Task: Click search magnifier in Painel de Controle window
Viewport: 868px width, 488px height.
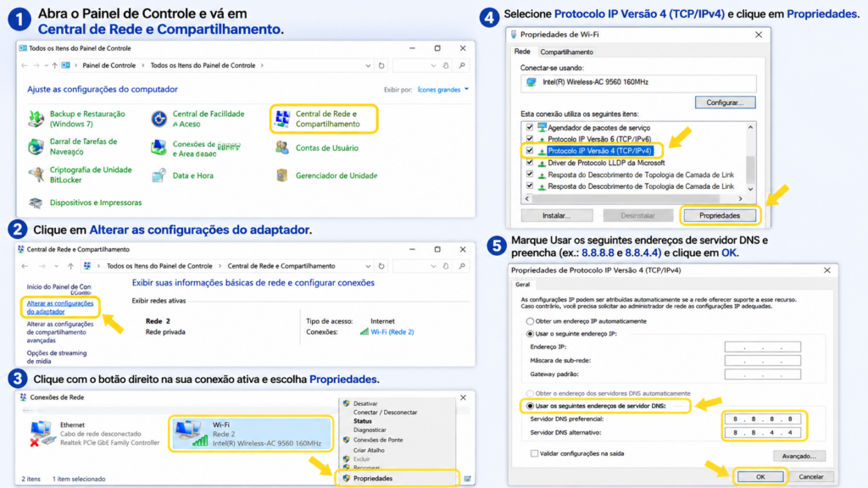Action: point(462,65)
